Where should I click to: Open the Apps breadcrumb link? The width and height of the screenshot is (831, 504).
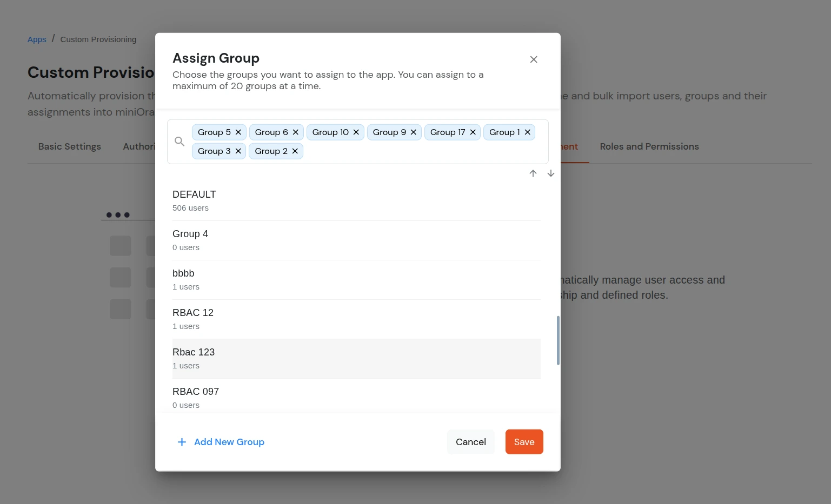(x=37, y=39)
